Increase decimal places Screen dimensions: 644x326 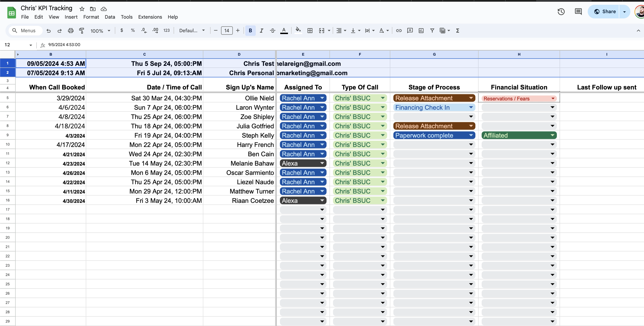(155, 30)
